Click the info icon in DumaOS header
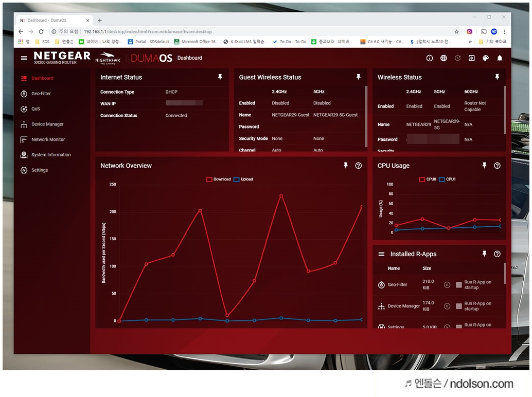The height and width of the screenshot is (397, 532). pos(430,58)
